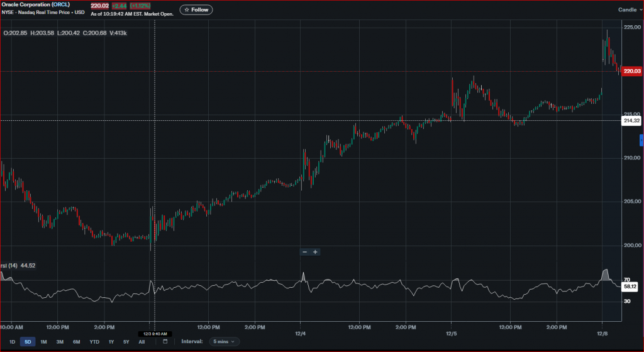The height and width of the screenshot is (352, 644).
Task: Select the 5D time range
Action: [x=28, y=341]
